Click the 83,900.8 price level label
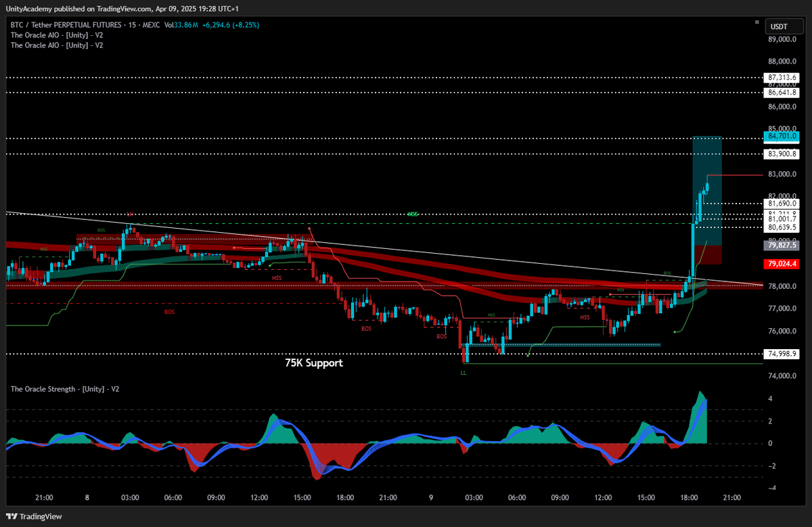The image size is (812, 527). (x=780, y=154)
